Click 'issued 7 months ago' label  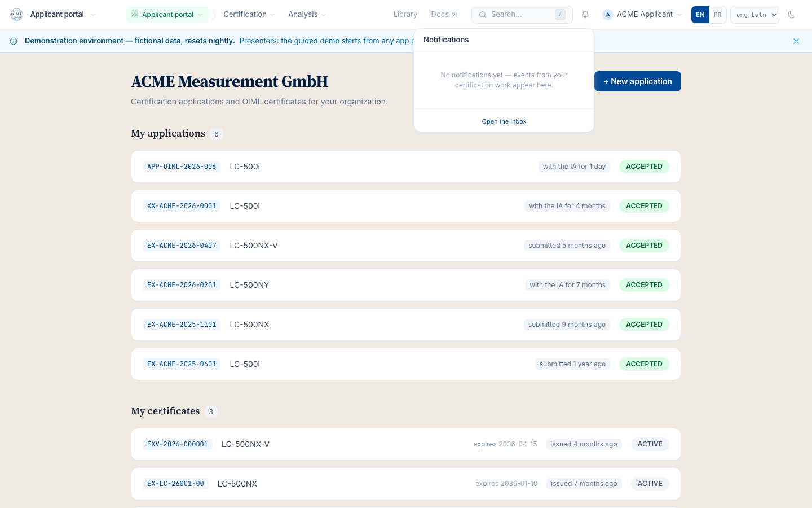(x=584, y=484)
